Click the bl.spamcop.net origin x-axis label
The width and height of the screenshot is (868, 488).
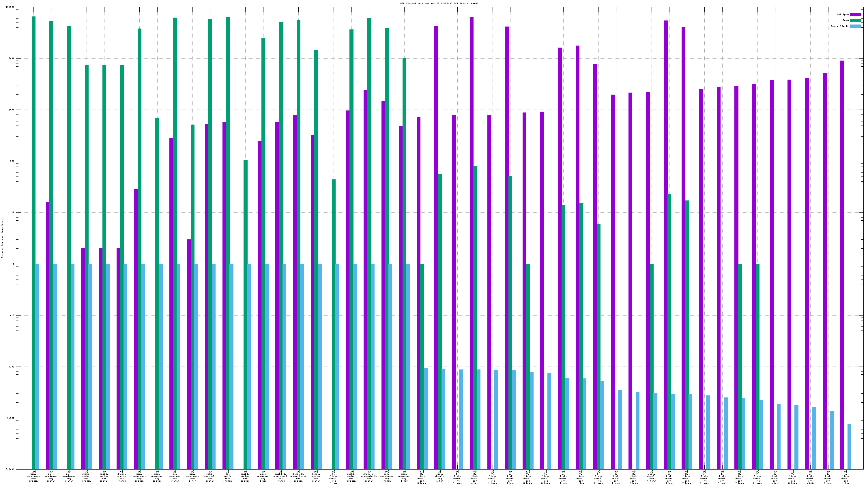(175, 476)
